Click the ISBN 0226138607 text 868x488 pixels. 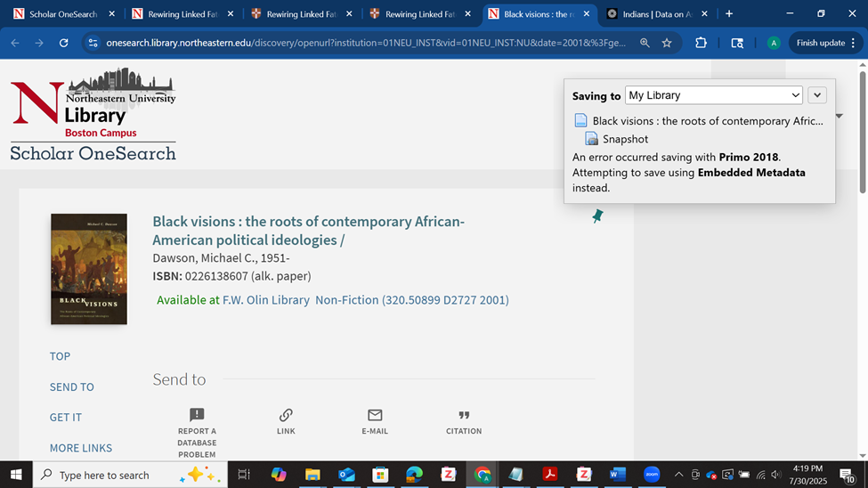[x=232, y=276]
